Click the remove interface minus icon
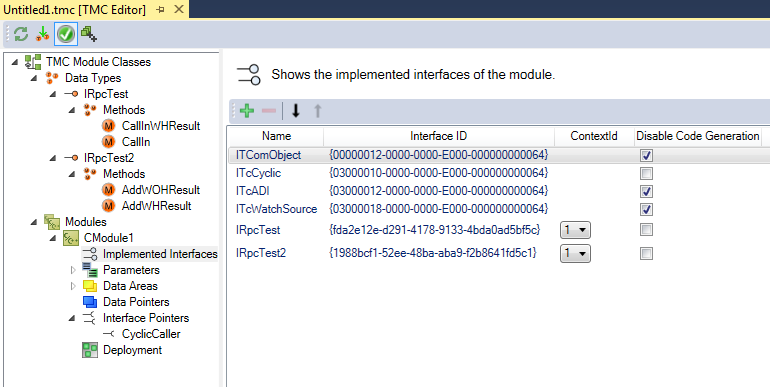This screenshot has height=387, width=770. 269,111
